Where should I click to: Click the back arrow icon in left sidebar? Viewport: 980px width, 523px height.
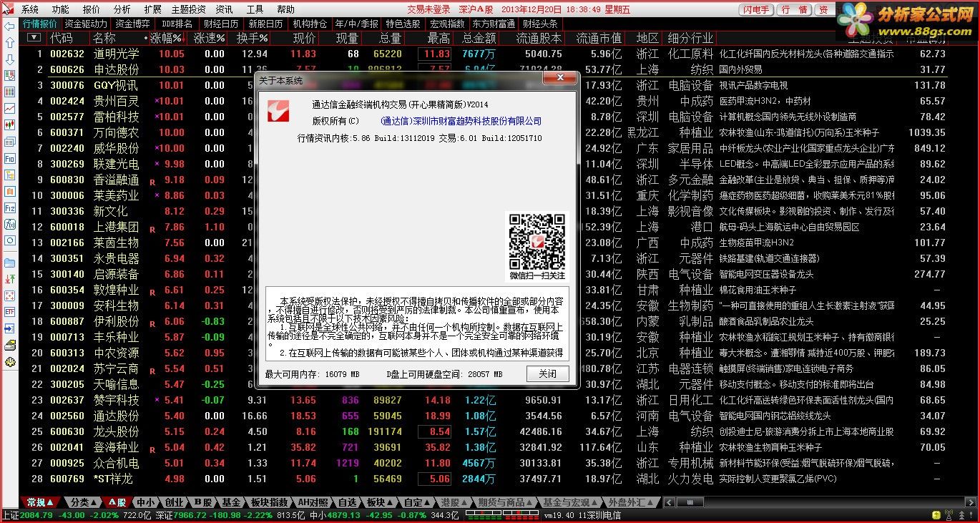point(9,26)
